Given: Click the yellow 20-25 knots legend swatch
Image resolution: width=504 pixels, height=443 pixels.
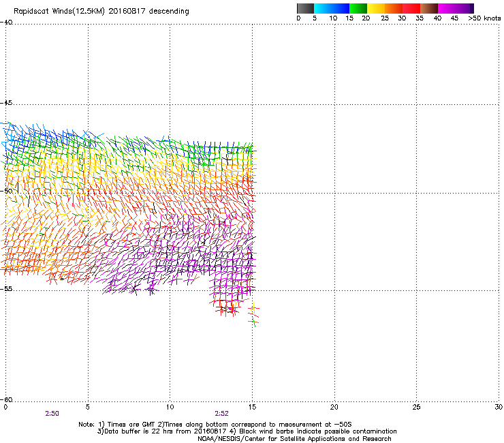Looking at the screenshot, I should click(x=376, y=8).
